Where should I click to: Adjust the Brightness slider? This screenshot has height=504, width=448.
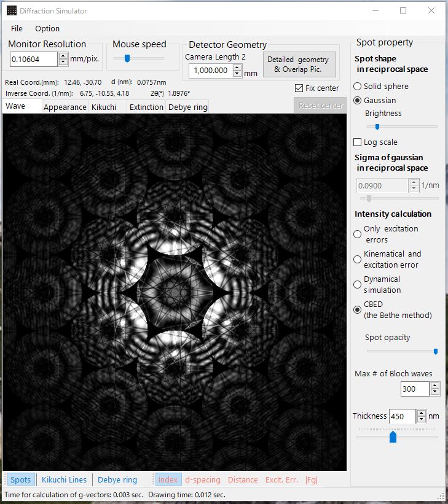coord(377,126)
